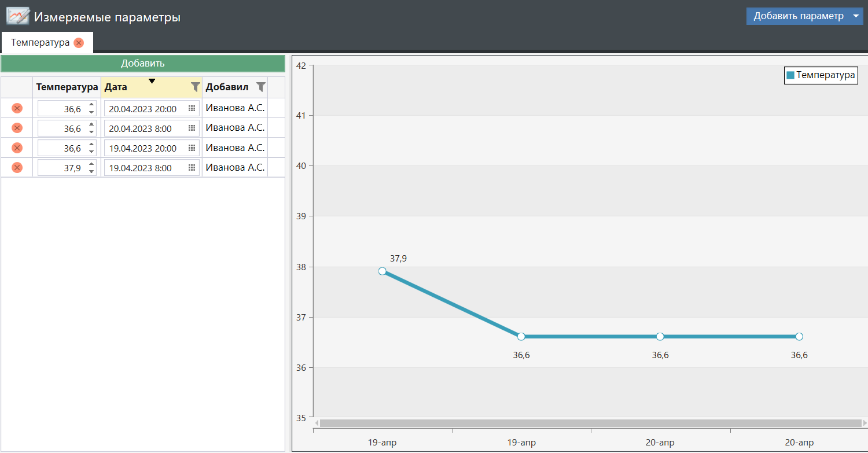
Task: Open calendar picker for 20.04.2023 20:00
Action: tap(192, 108)
